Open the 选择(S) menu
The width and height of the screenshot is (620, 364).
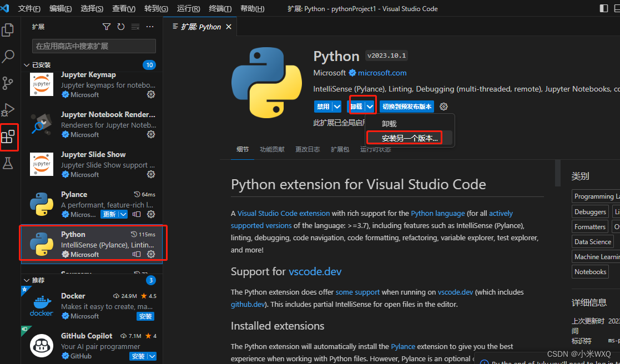pos(92,9)
